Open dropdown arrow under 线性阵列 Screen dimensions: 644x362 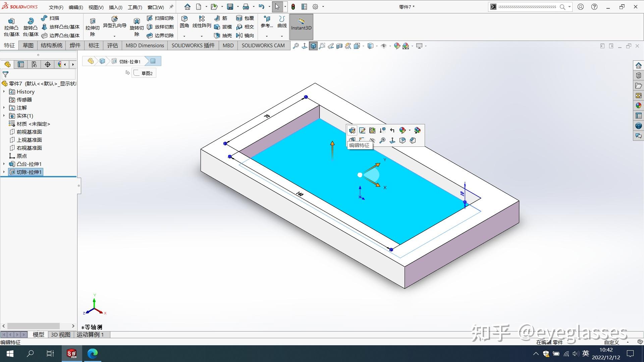[x=201, y=36]
